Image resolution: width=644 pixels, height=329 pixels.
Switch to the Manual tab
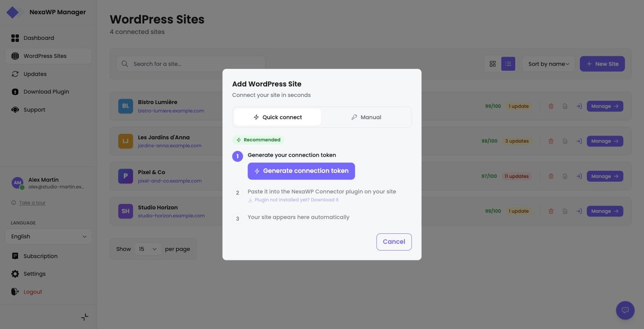366,117
